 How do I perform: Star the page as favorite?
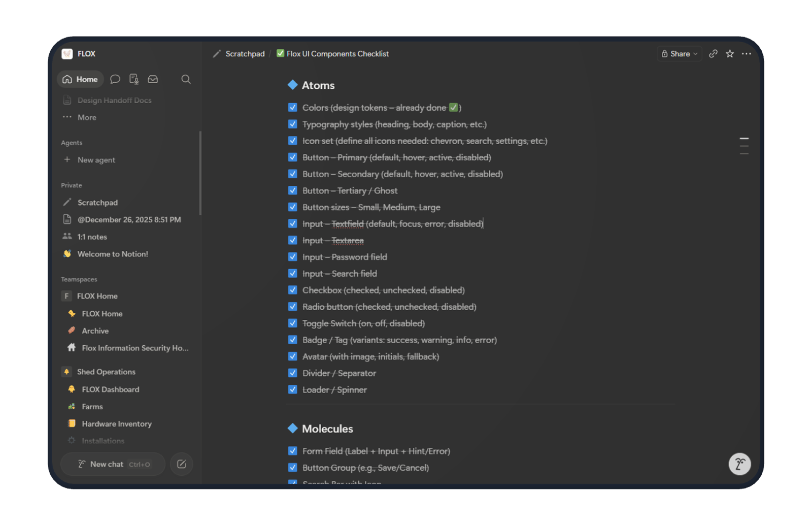730,53
